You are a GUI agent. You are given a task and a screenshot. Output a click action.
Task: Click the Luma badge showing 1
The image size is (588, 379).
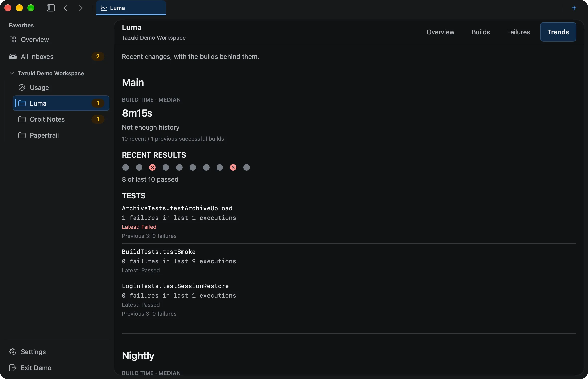98,103
